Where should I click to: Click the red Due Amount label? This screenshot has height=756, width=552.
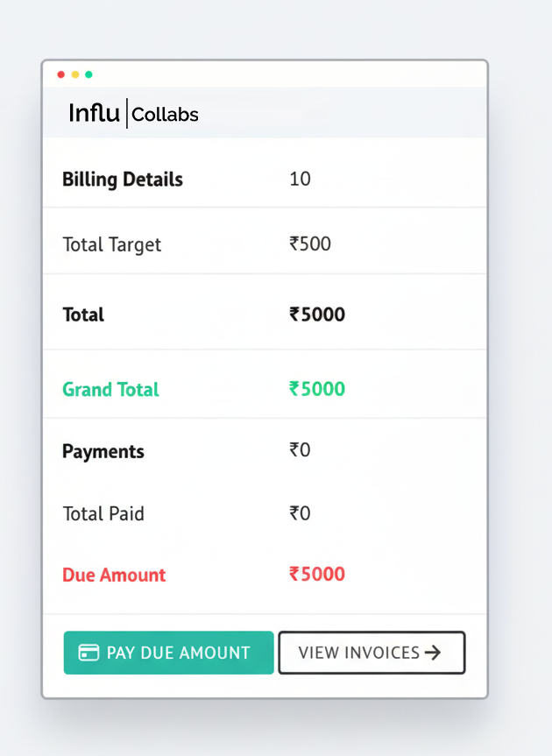[x=114, y=576]
